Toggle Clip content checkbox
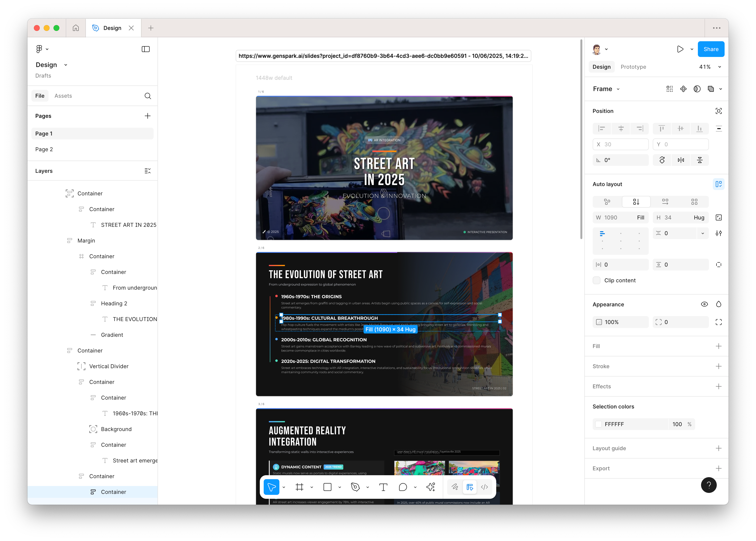This screenshot has height=541, width=756. tap(597, 281)
